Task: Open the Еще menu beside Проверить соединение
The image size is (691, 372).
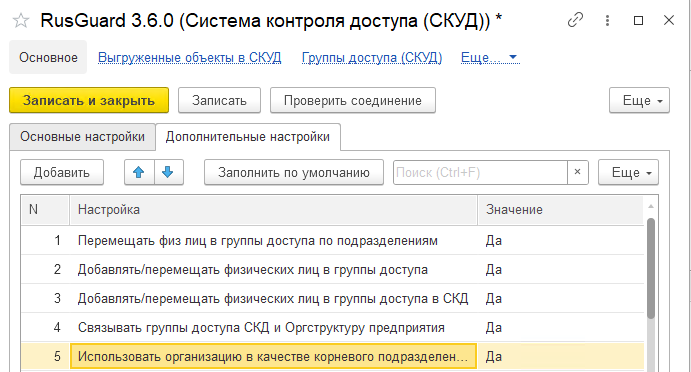Action: coord(639,100)
